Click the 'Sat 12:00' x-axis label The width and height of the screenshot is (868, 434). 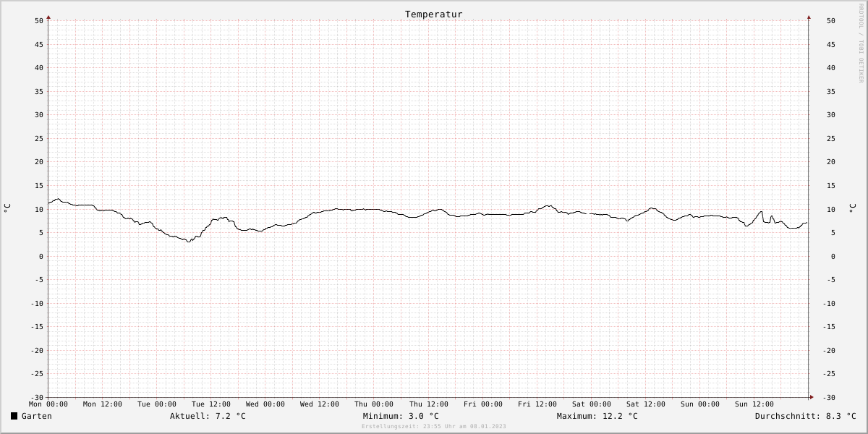point(646,404)
